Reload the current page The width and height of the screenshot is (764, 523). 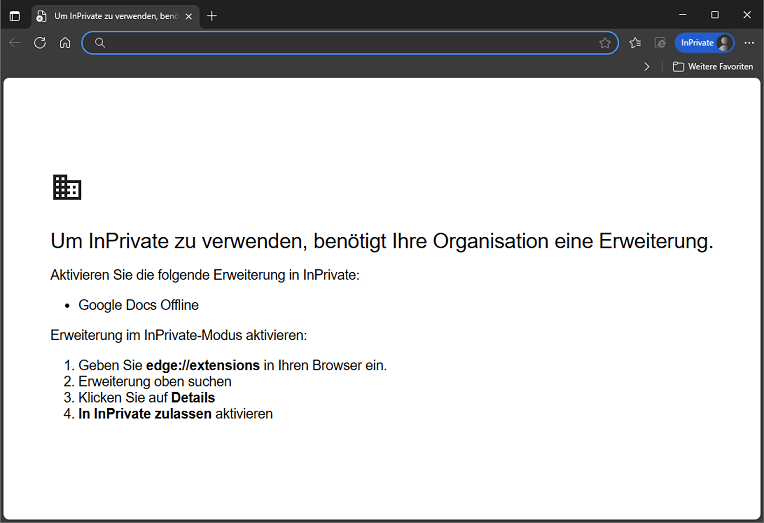point(40,43)
